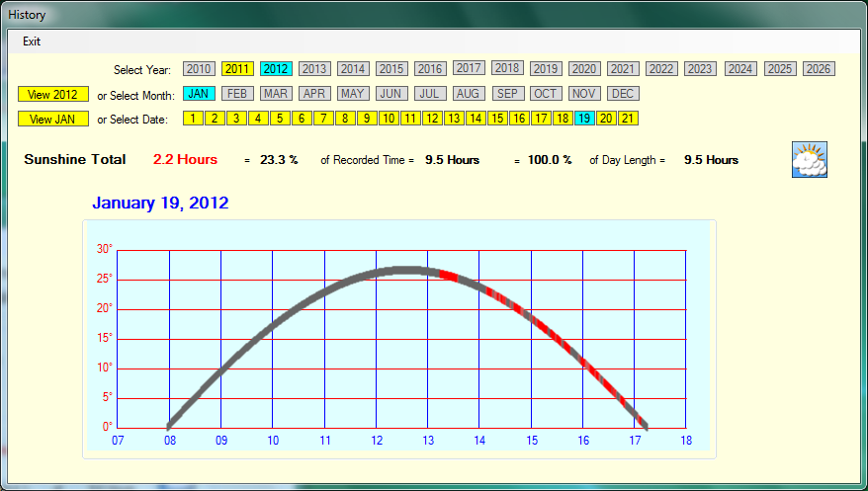Select date 2
The image size is (868, 491).
pos(215,119)
